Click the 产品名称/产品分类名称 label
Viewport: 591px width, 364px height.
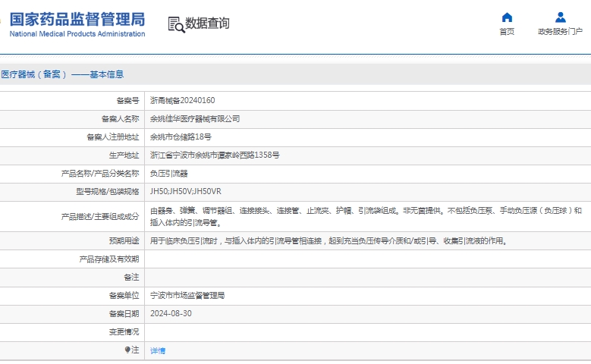(x=100, y=174)
